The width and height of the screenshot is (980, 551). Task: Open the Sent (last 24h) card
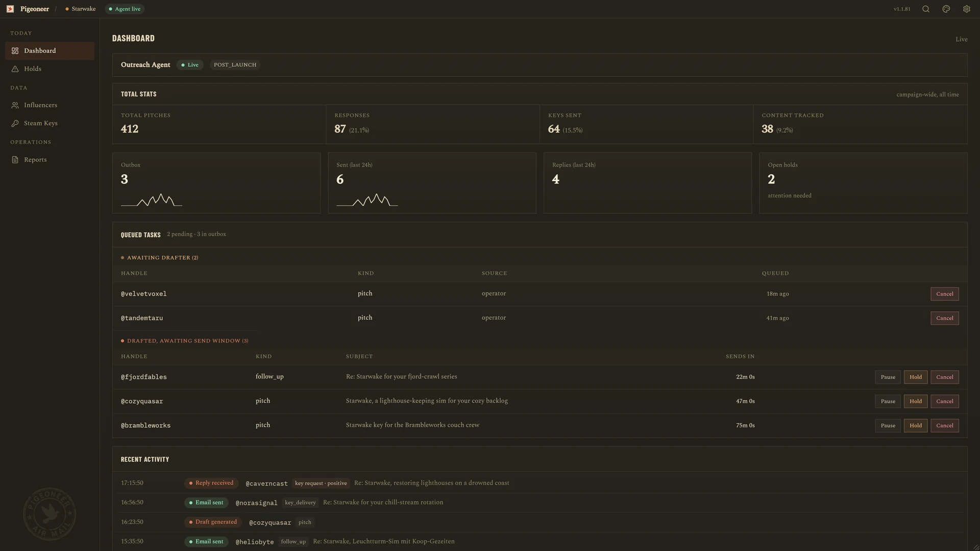pyautogui.click(x=432, y=183)
